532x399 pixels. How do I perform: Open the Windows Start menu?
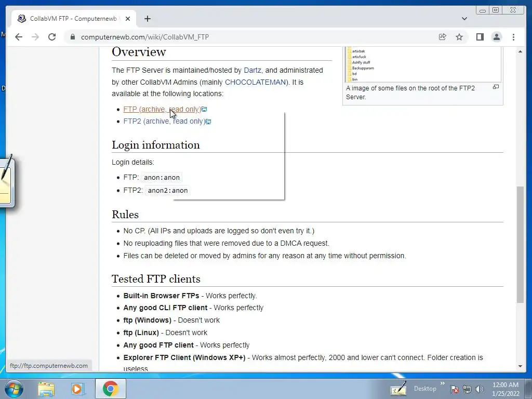(x=14, y=389)
